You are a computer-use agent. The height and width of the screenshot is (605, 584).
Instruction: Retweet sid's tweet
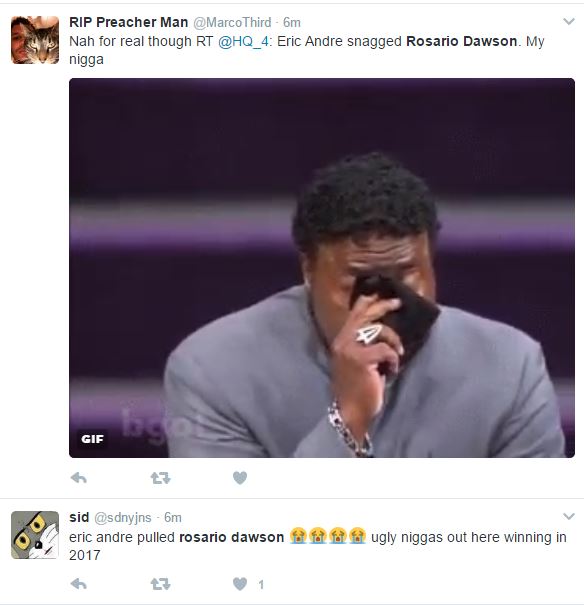click(x=160, y=584)
